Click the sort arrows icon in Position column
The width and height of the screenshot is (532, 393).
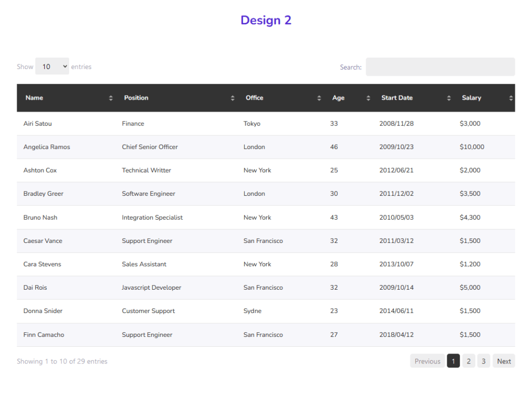(x=232, y=98)
